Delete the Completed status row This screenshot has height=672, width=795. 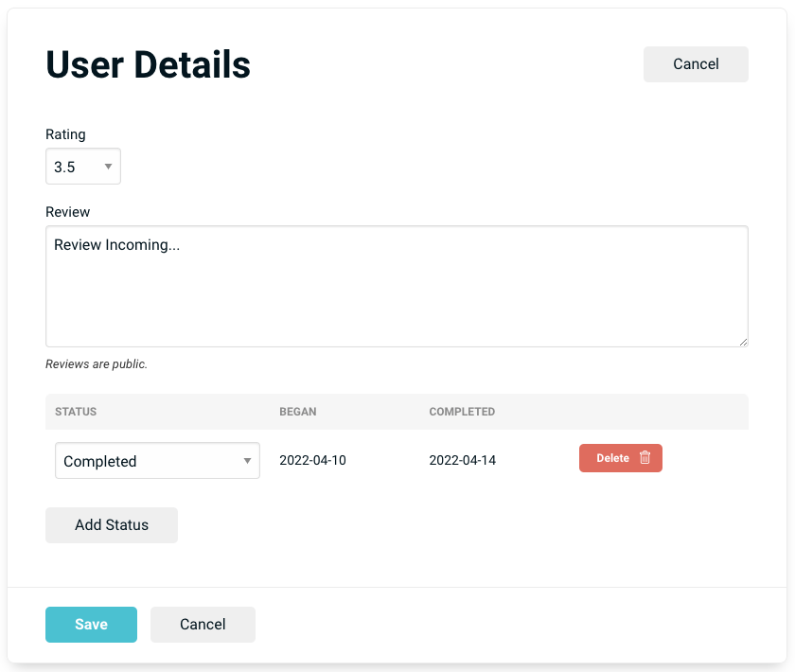620,458
